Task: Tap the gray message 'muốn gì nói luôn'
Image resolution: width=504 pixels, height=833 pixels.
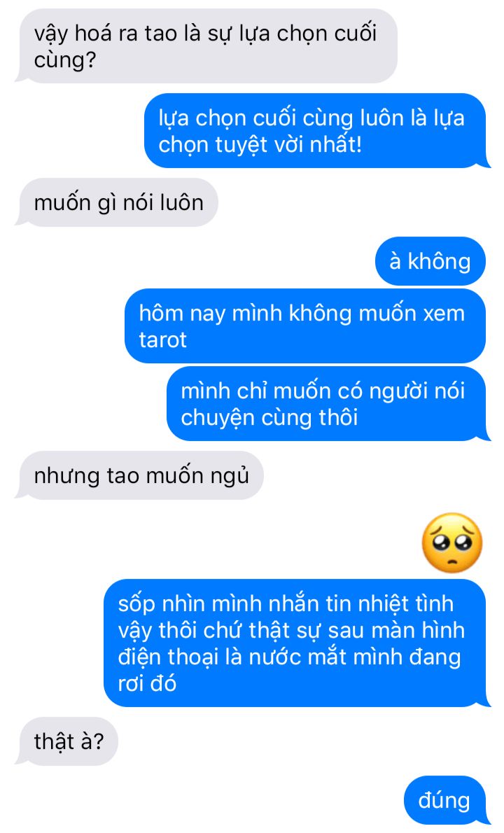Action: click(x=117, y=202)
